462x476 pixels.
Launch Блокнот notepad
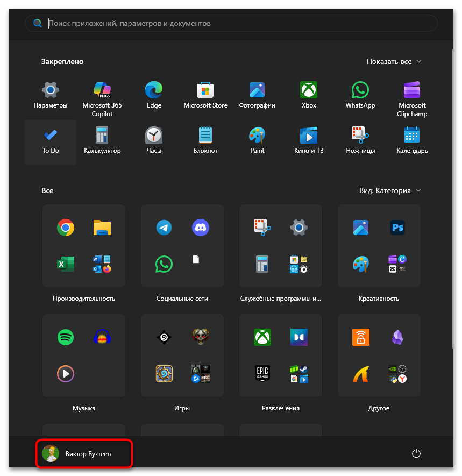pyautogui.click(x=205, y=140)
